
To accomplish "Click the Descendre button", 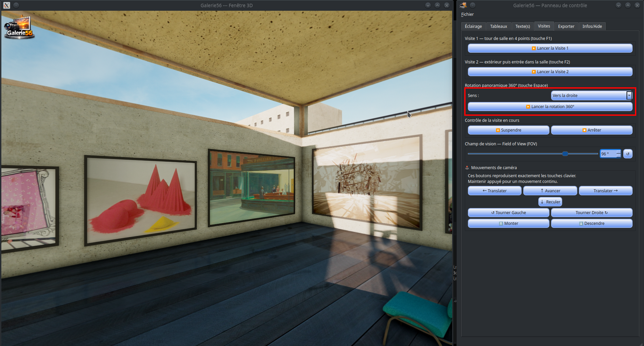I will (x=592, y=224).
